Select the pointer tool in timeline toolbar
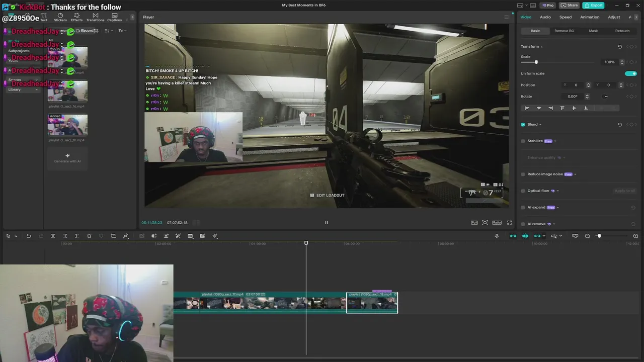 click(x=8, y=236)
